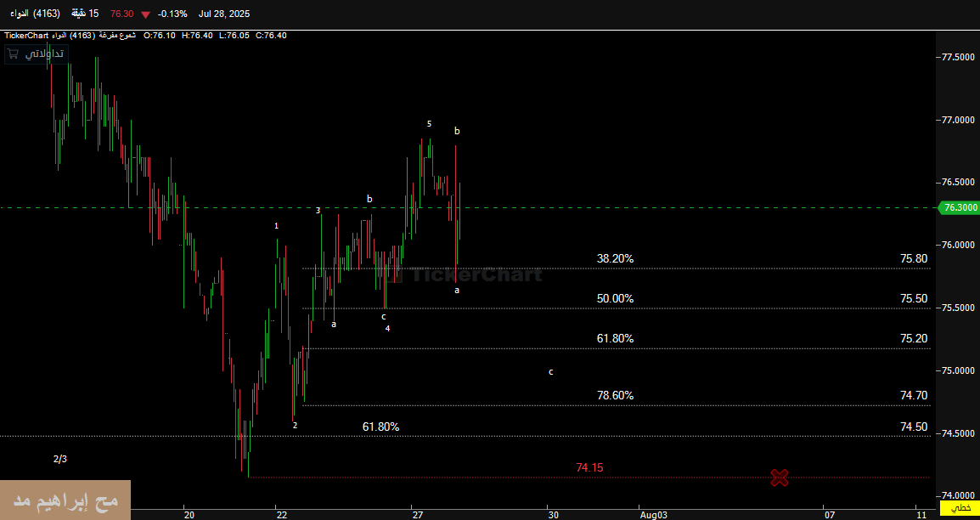The image size is (980, 520).
Task: Select the wave 5 label at the peak
Action: tap(430, 124)
